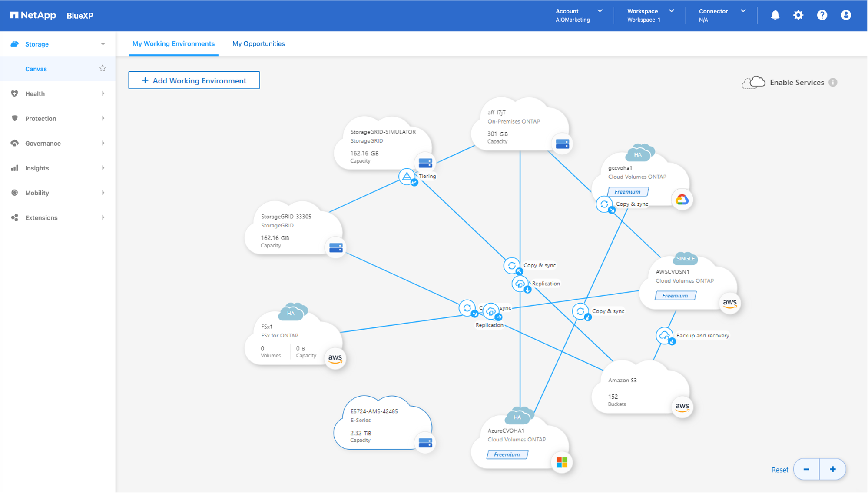Switch to My Opportunities tab
Image resolution: width=868 pixels, height=494 pixels.
[258, 43]
